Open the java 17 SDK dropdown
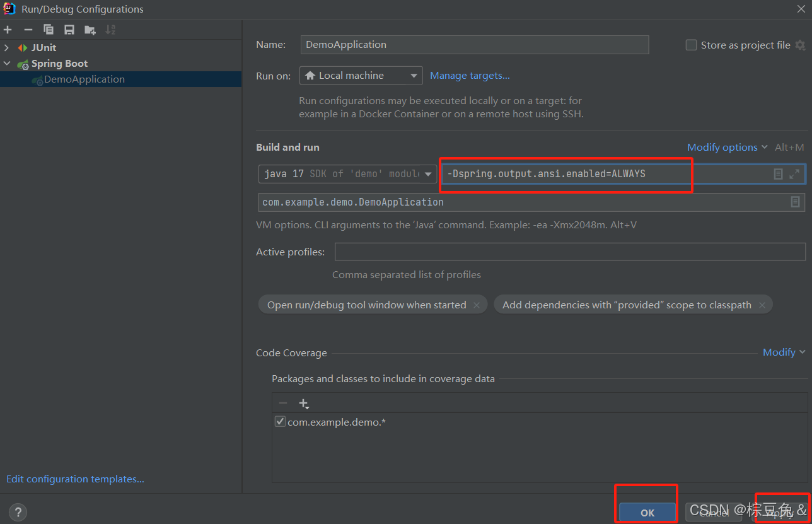812x524 pixels. [x=347, y=174]
